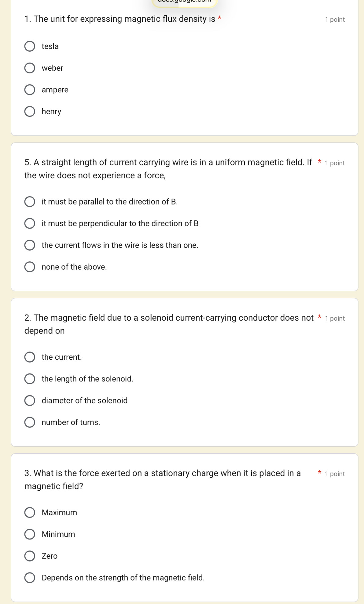Select 'Depends on the strength of the magnetic field'
The width and height of the screenshot is (364, 604).
[30, 578]
